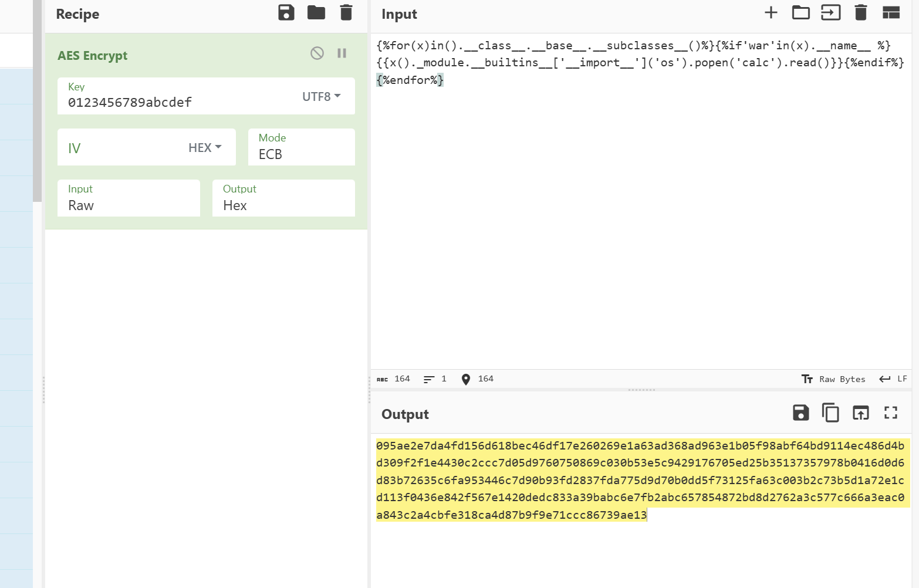Replace input with output

coord(860,413)
